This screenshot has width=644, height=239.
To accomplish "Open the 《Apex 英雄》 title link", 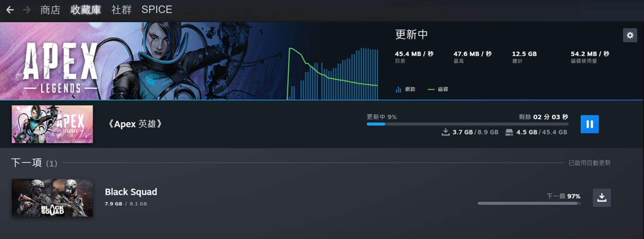I will pos(135,124).
